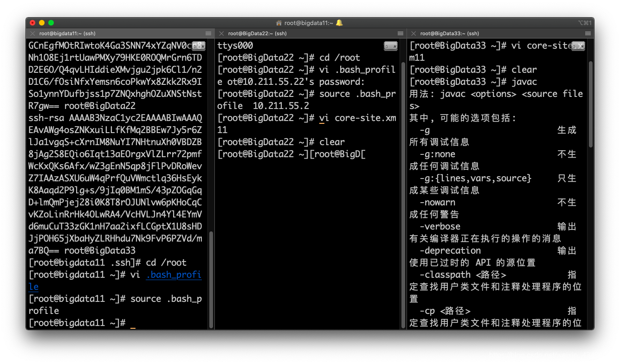Viewport: 620px width, 364px height.
Task: Click the line 'R7gw== root@BigData22'
Action: 82,106
